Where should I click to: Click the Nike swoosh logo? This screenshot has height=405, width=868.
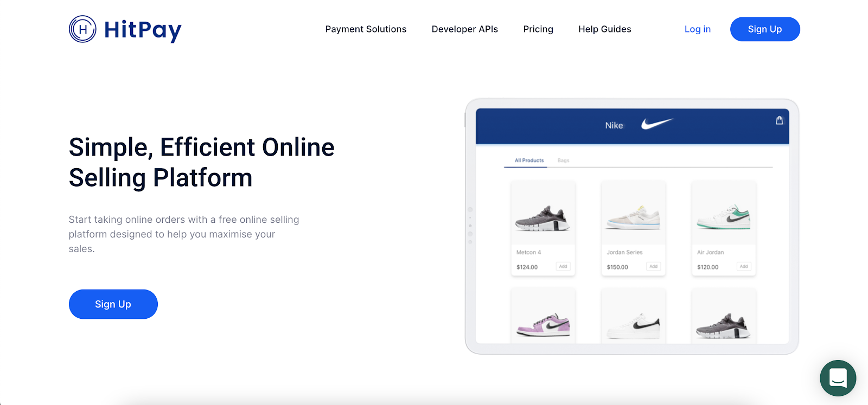pyautogui.click(x=657, y=124)
